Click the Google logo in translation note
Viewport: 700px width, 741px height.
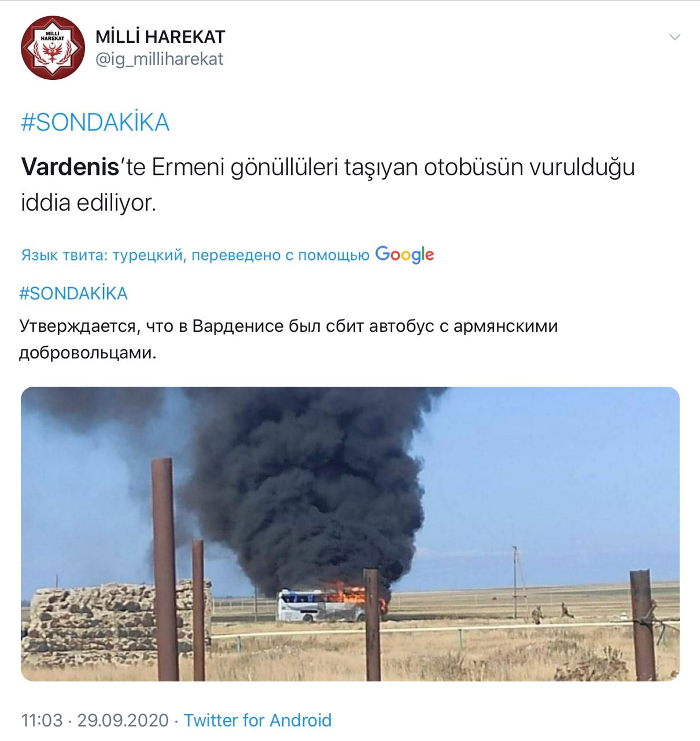(x=404, y=255)
